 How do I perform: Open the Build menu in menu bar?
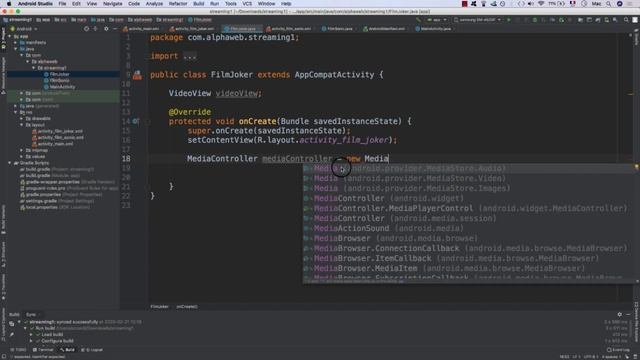[199, 4]
